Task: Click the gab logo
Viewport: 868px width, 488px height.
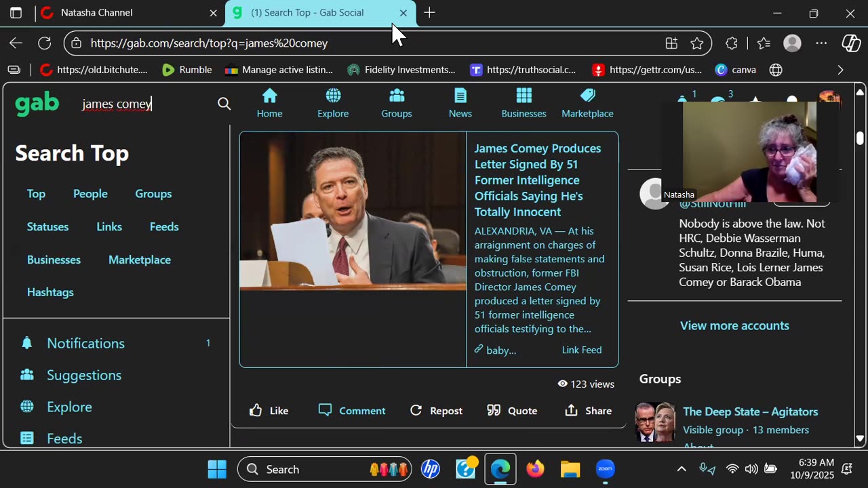Action: click(x=37, y=104)
